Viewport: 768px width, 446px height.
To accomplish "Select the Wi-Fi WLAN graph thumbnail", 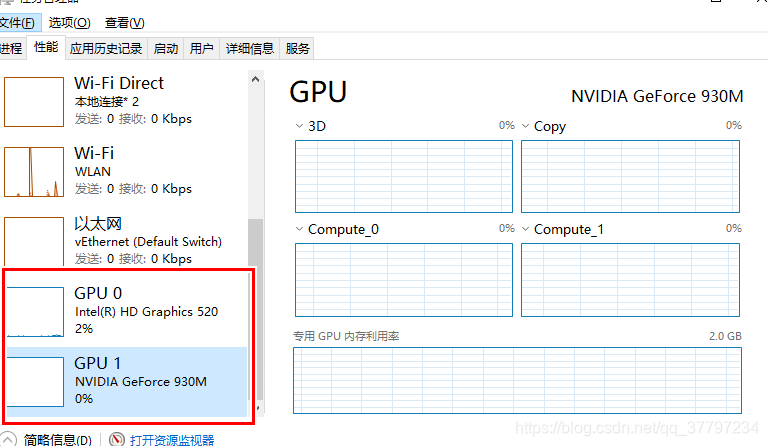I will click(34, 172).
